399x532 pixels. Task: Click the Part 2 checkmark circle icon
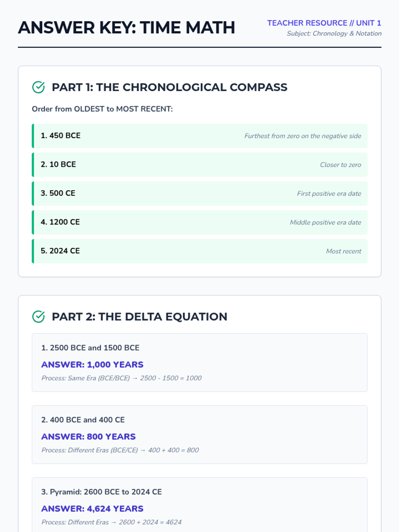[39, 317]
